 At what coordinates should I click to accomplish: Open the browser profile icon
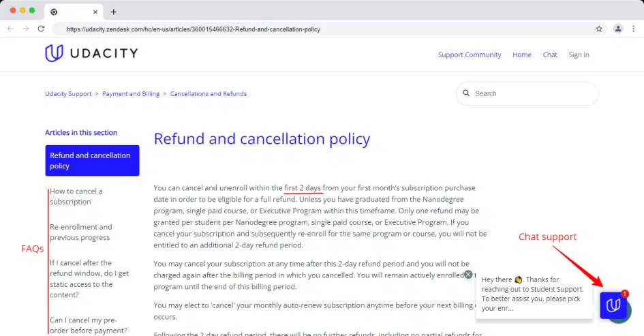coord(617,29)
